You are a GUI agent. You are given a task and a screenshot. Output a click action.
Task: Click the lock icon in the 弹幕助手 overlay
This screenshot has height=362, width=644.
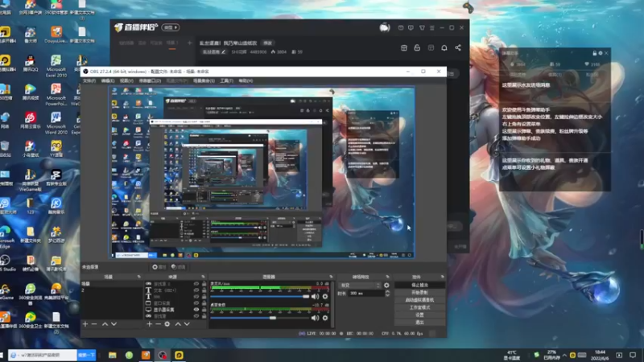tap(594, 53)
